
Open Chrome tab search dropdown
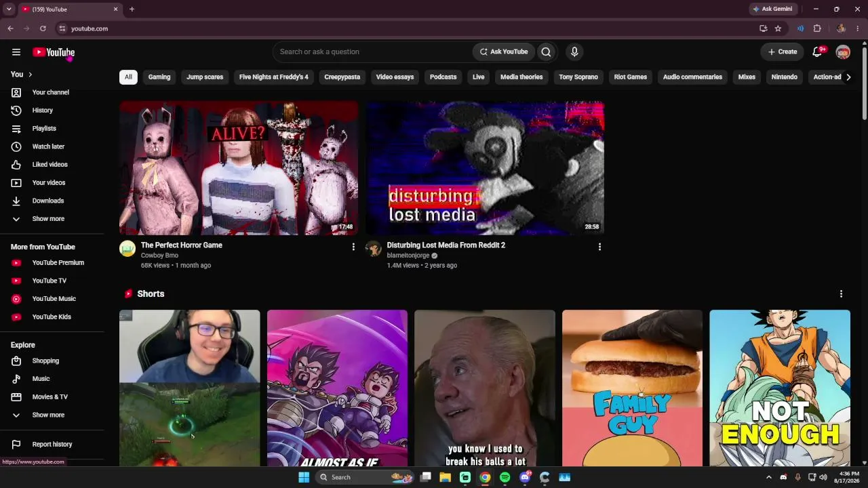tap(9, 9)
